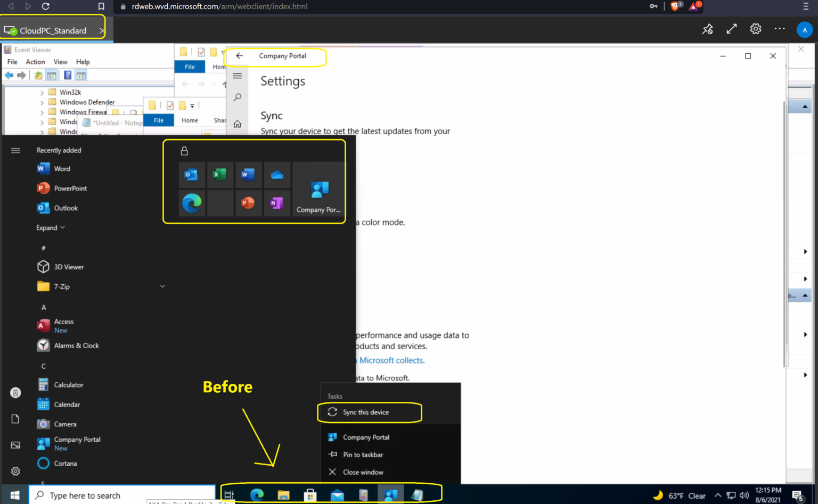The width and height of the screenshot is (818, 504).
Task: Expand the Recently added list
Action: [51, 228]
